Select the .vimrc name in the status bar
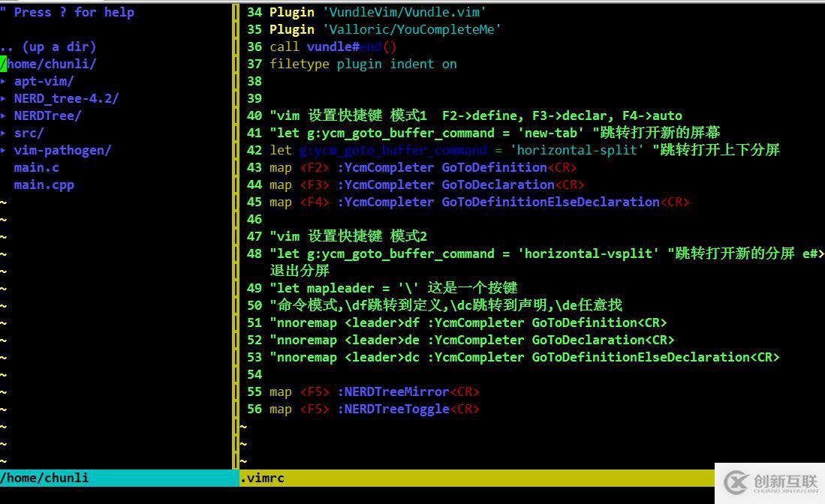The height and width of the screenshot is (504, 825). tap(262, 478)
